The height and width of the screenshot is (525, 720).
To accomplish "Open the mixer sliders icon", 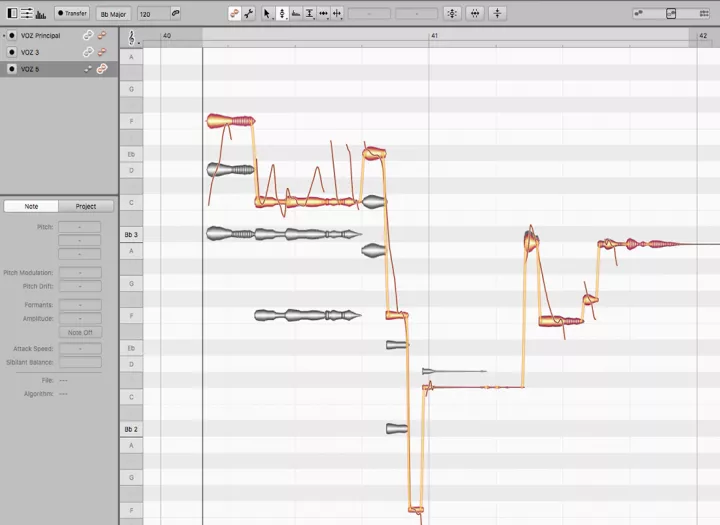I will tap(27, 13).
